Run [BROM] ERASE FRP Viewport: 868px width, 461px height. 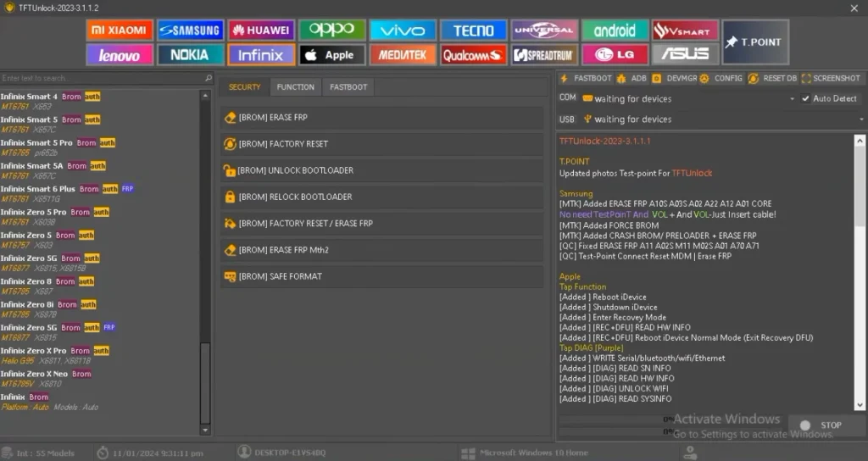(x=381, y=117)
